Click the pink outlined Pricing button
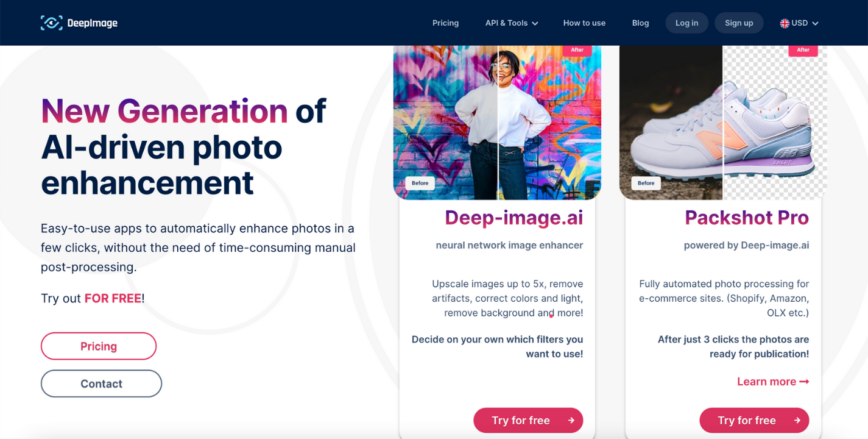Image resolution: width=868 pixels, height=439 pixels. click(99, 346)
